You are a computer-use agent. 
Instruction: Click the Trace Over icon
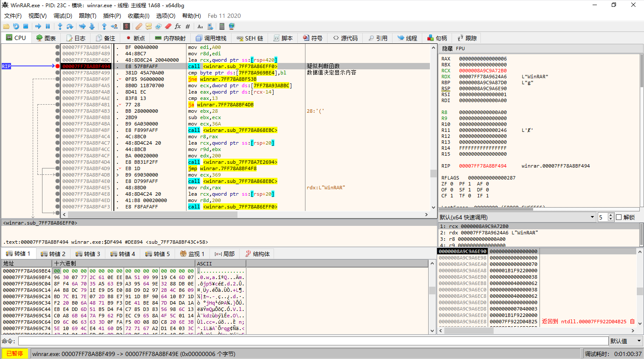click(x=92, y=26)
